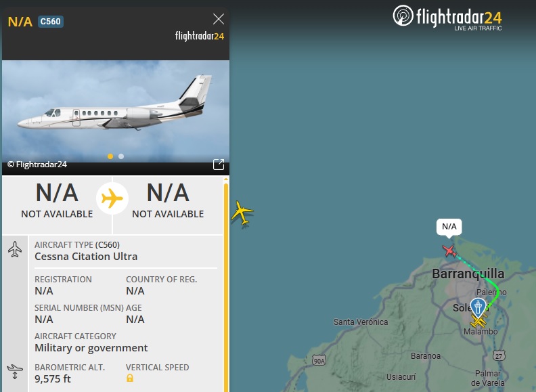This screenshot has height=392, width=536.
Task: Click the N/A origin airport block
Action: [57, 200]
